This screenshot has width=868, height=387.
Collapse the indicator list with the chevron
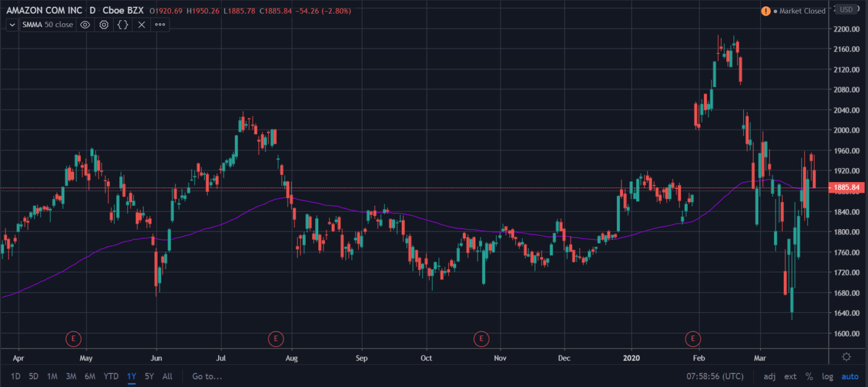click(x=11, y=24)
